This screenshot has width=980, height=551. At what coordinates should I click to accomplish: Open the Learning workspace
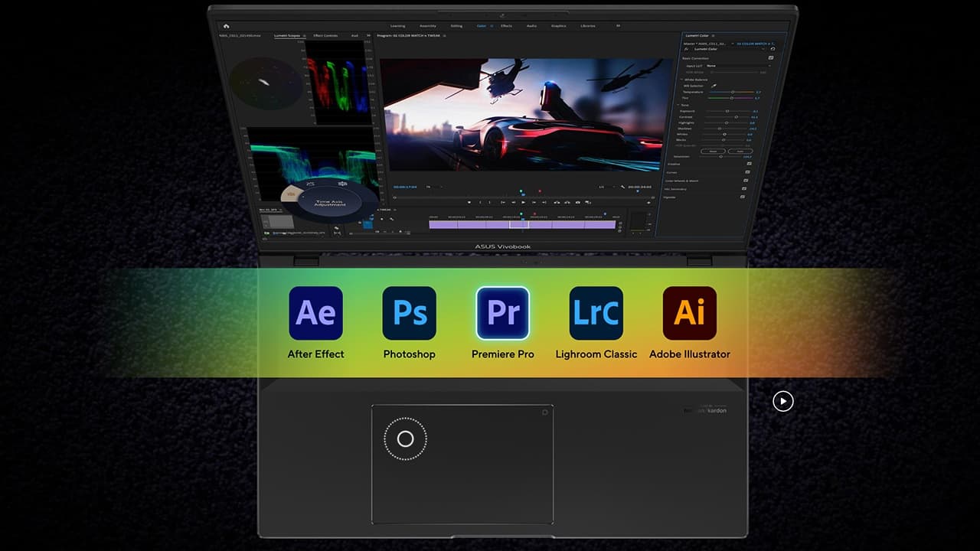click(398, 26)
